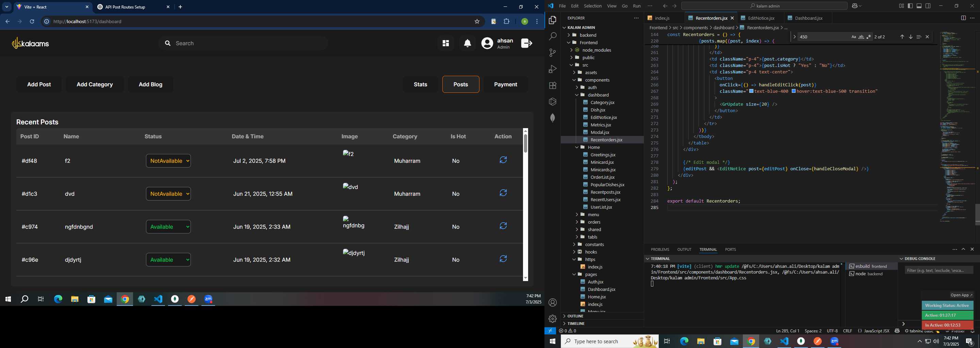Click the text-blue-400 color swatch in code
Viewport: 980px width, 348px height.
(751, 91)
